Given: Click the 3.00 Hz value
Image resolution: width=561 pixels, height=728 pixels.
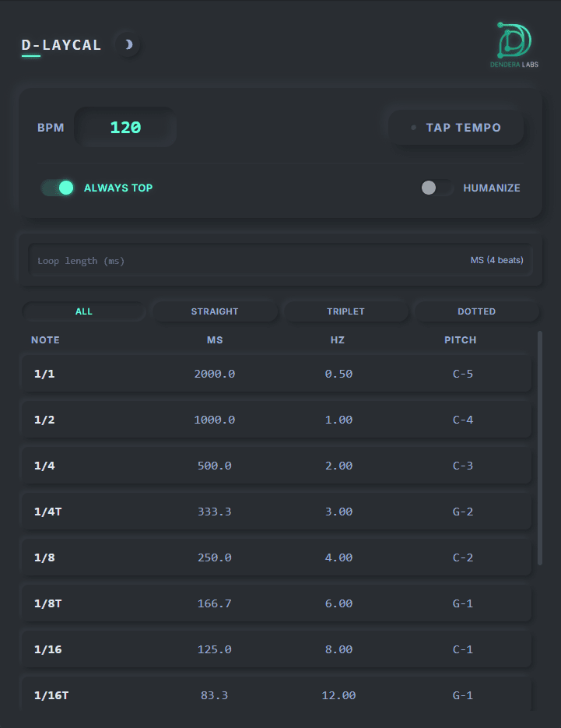Looking at the screenshot, I should [338, 512].
